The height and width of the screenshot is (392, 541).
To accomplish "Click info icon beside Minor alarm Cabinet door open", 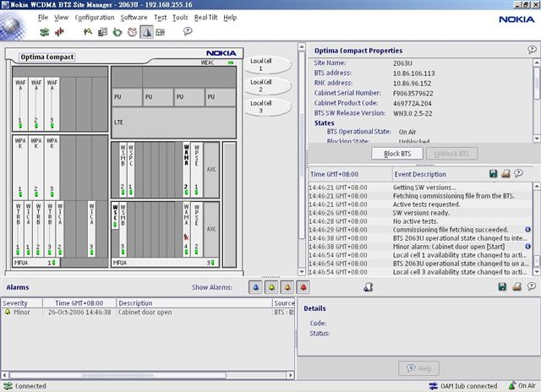I will [527, 247].
